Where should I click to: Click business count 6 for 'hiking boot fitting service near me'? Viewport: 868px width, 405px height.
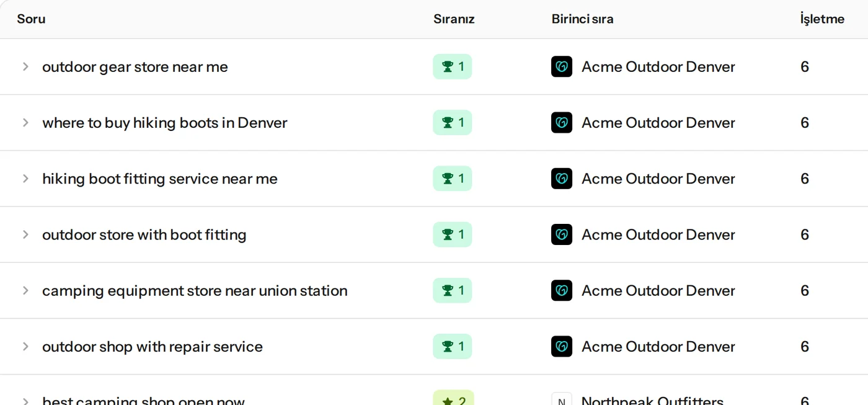pyautogui.click(x=805, y=179)
